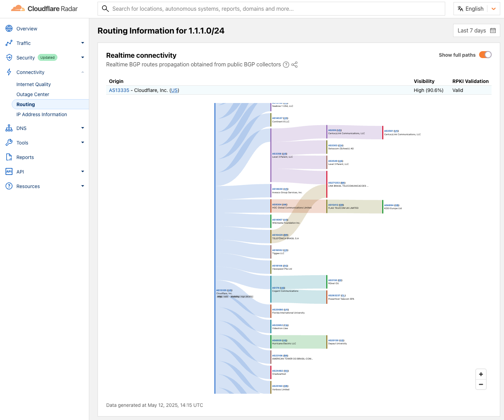Viewport: 504px width, 420px height.
Task: Click the share icon next to description
Action: point(294,65)
